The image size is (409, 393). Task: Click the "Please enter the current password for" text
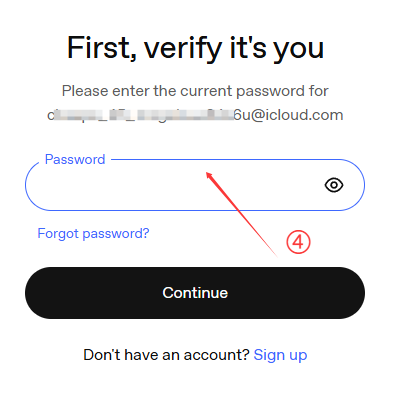[x=195, y=91]
